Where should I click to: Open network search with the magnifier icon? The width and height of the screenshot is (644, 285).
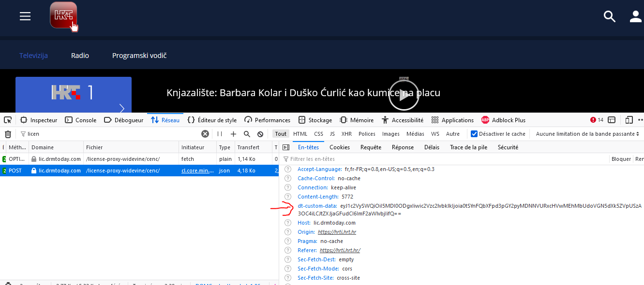247,134
